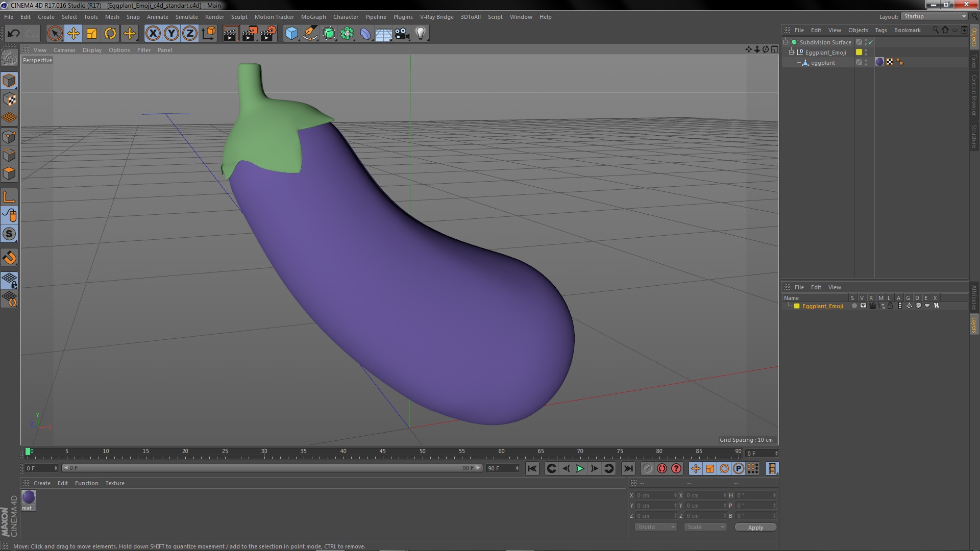Open the Sculpt menu
Screen dimensions: 980x551
[x=239, y=17]
